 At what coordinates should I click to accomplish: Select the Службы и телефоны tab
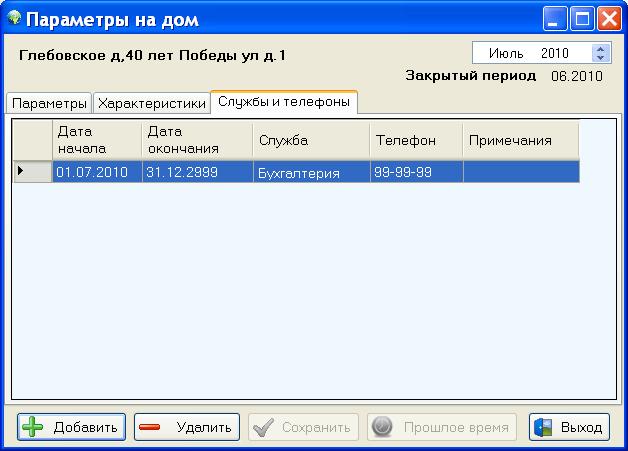coord(284,103)
